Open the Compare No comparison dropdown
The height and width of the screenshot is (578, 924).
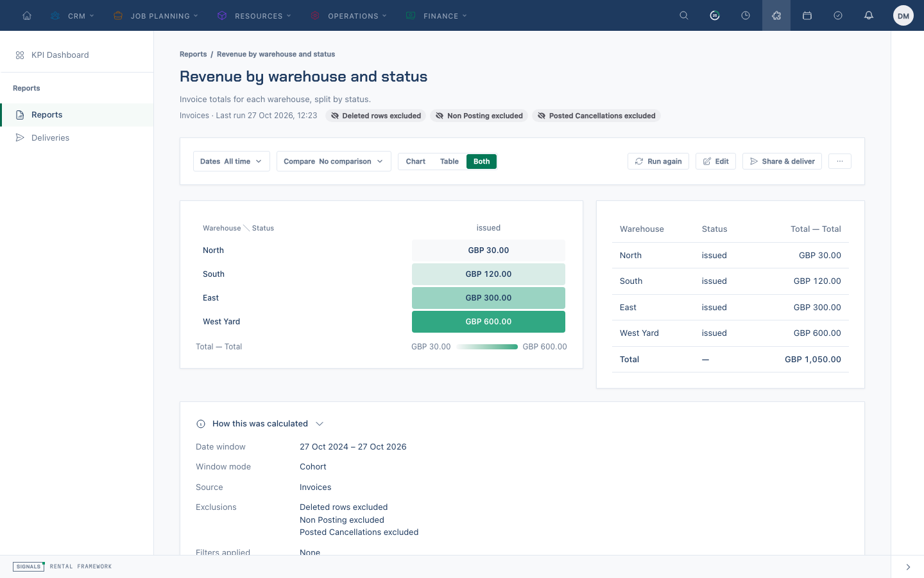tap(334, 161)
